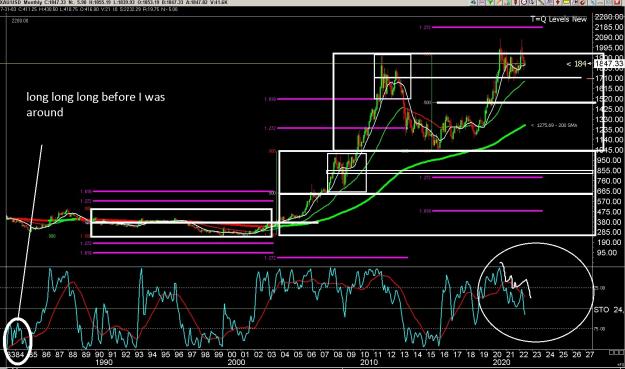625x369 pixels.
Task: Click the 19 year tick on time axis
Action: point(484,354)
